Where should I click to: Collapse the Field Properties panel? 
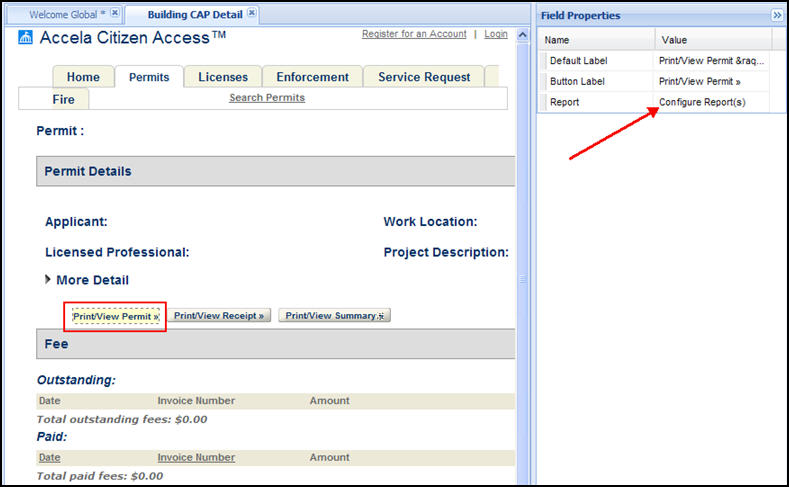(x=776, y=15)
